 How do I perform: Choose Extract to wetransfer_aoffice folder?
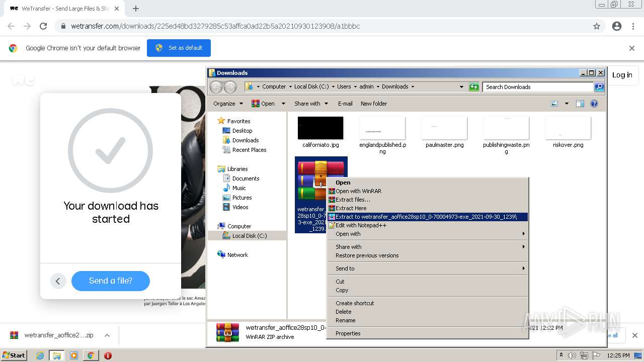(427, 217)
